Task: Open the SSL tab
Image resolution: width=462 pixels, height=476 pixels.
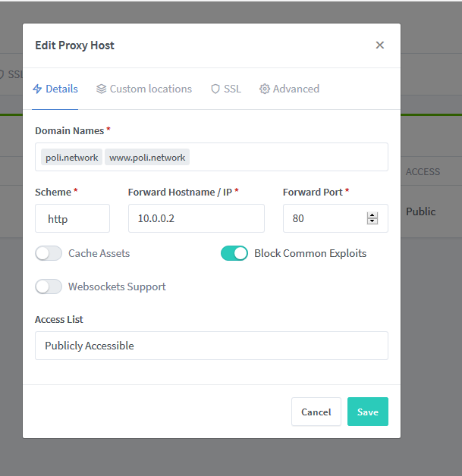Action: (x=226, y=89)
